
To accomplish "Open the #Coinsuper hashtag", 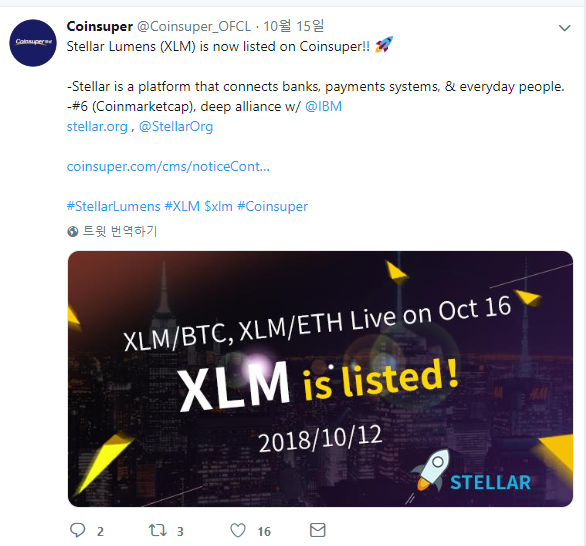I will point(272,206).
